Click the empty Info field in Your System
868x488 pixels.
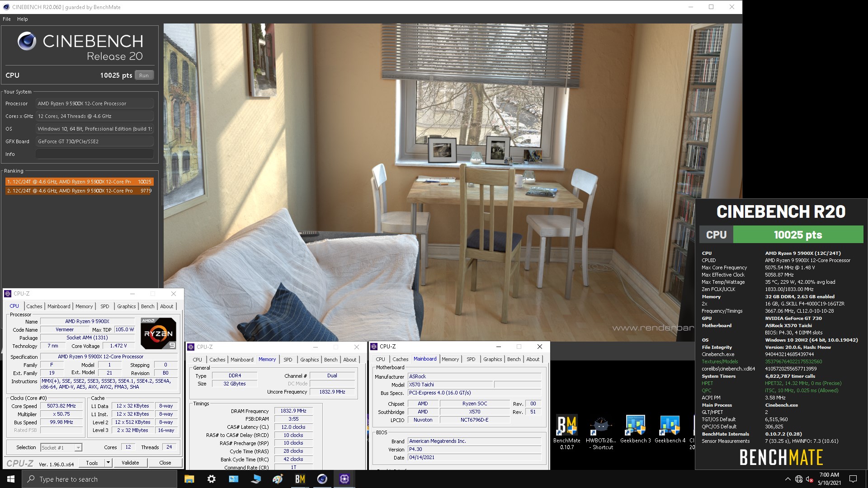[x=94, y=154]
